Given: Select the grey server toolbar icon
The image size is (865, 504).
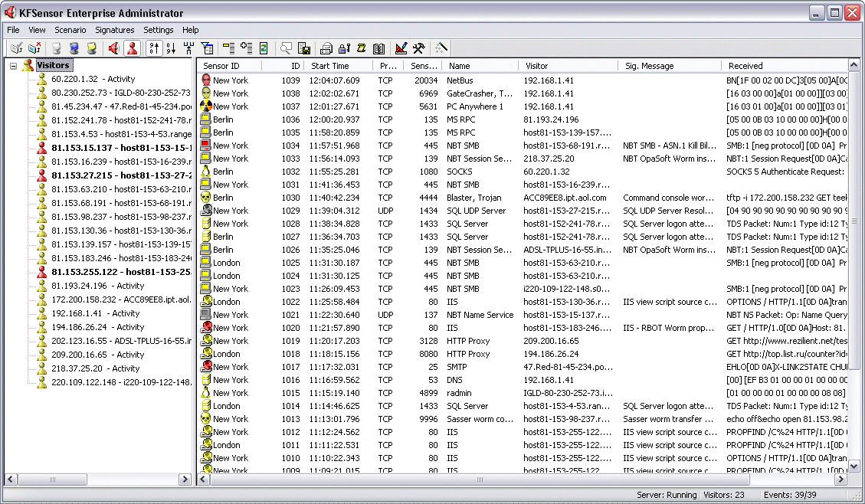Looking at the screenshot, I should (x=56, y=48).
